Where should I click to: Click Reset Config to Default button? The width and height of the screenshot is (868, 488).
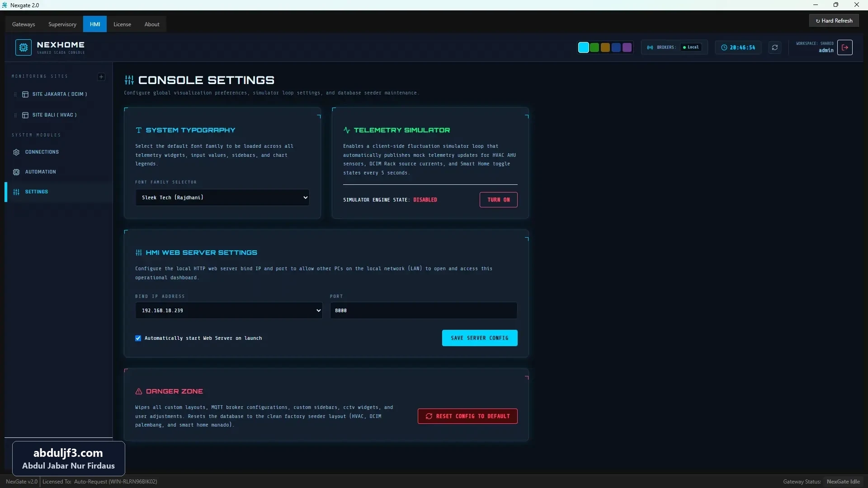tap(467, 416)
